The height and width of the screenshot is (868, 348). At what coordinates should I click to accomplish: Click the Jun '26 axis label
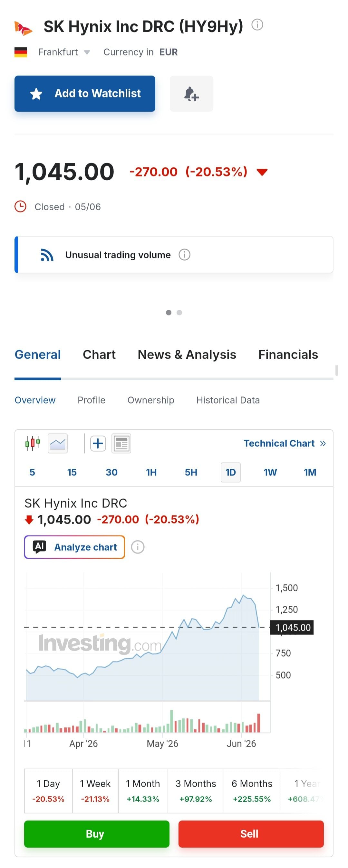[241, 744]
